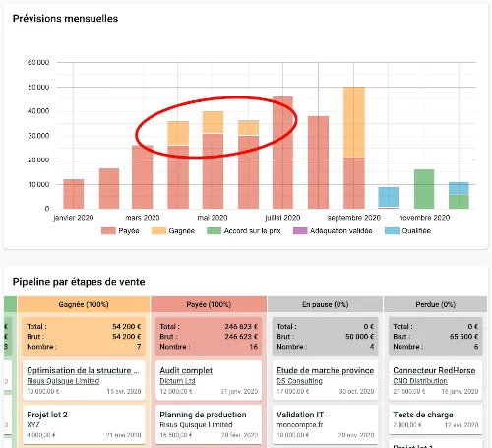Toggle the Payée legend swatch
Image resolution: width=492 pixels, height=448 pixels.
pyautogui.click(x=108, y=231)
